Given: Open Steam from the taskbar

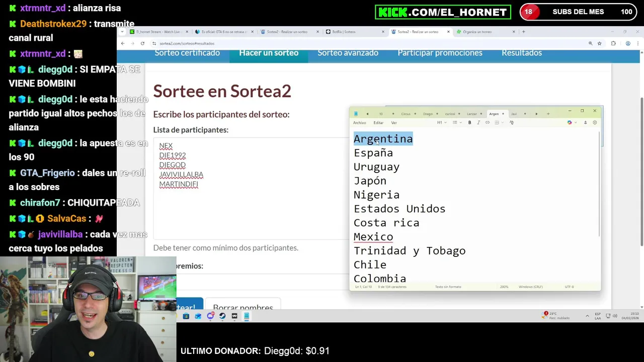Looking at the screenshot, I should tap(222, 316).
